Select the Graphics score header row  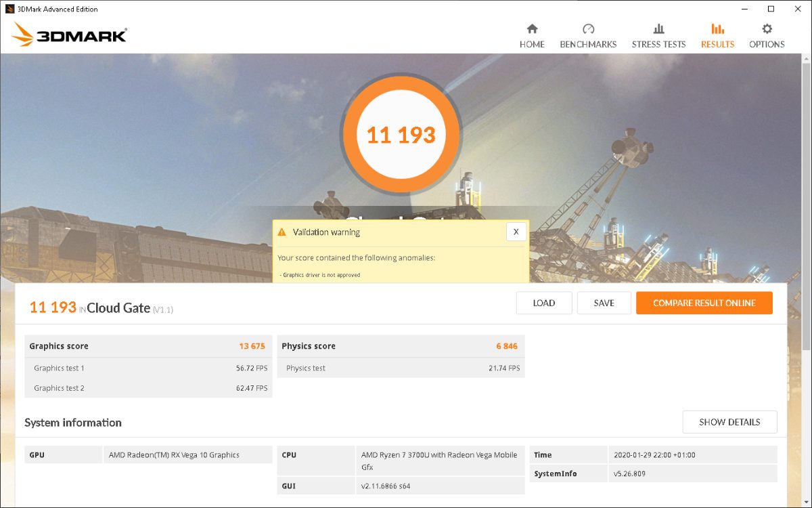[148, 346]
